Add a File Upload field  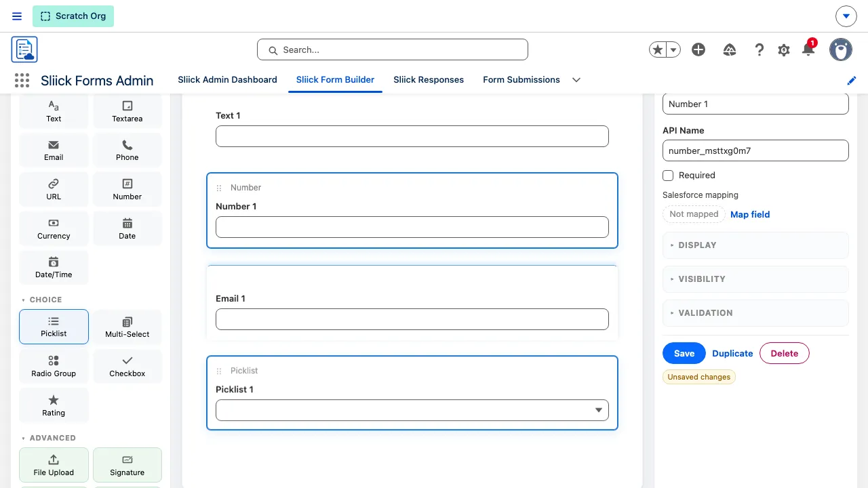(x=54, y=465)
